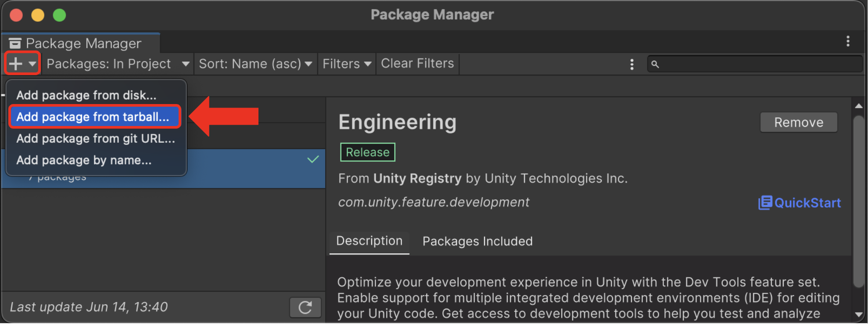Click the details panel scrollbar thumb
Viewport: 868px width, 324px height.
point(859,202)
